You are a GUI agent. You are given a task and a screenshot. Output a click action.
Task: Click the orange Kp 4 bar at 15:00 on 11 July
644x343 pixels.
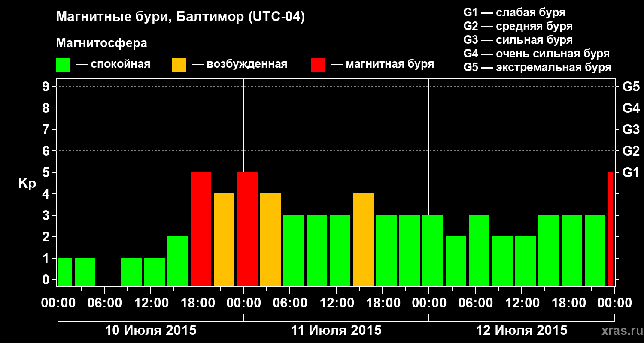[x=363, y=240]
